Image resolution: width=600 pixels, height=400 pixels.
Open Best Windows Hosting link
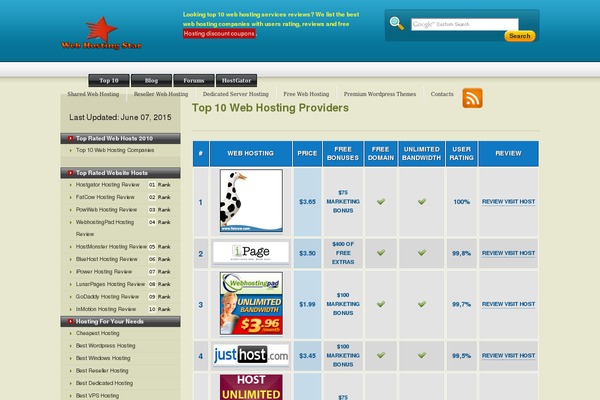(x=103, y=358)
